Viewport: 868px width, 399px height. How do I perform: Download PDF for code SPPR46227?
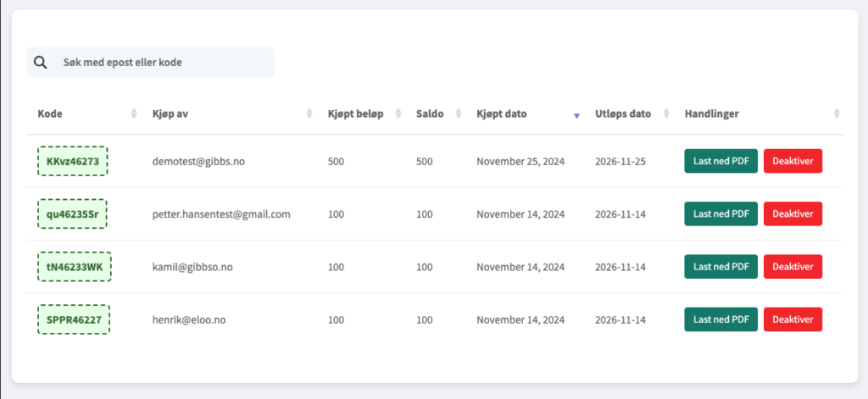tap(721, 319)
